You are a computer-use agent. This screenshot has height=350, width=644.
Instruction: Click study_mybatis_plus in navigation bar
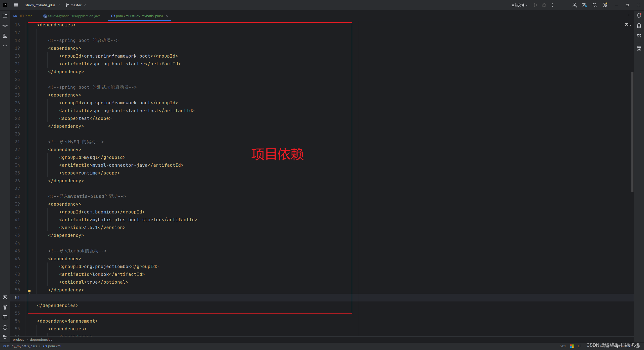[x=20, y=346]
